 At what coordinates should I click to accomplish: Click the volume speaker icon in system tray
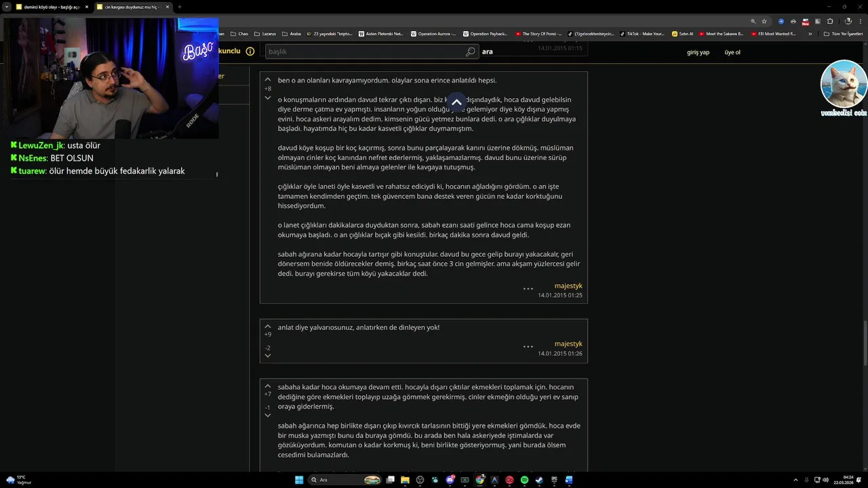click(825, 480)
